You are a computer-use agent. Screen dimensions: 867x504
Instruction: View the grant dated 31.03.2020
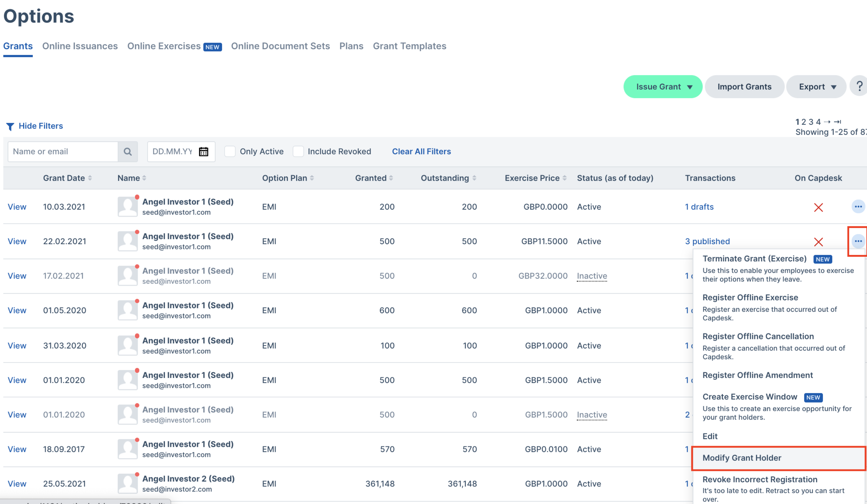pos(17,345)
